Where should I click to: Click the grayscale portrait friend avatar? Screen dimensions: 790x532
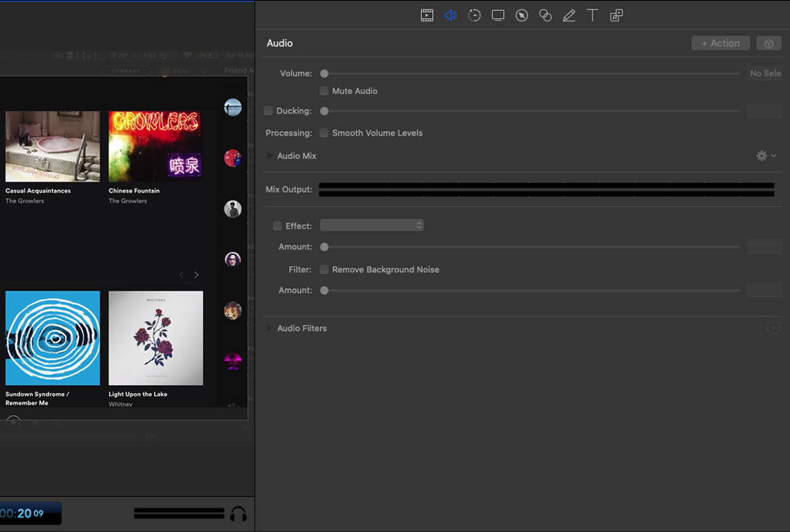[x=233, y=209]
